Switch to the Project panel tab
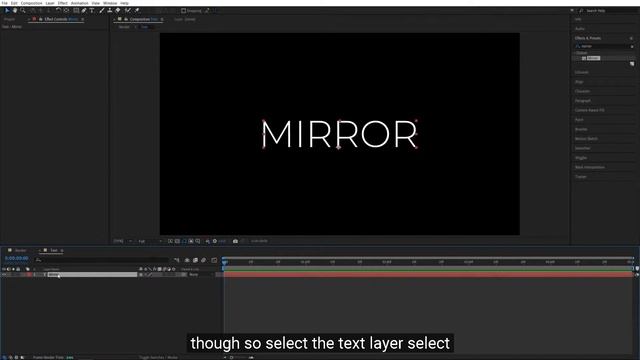The image size is (640, 360). tap(9, 19)
